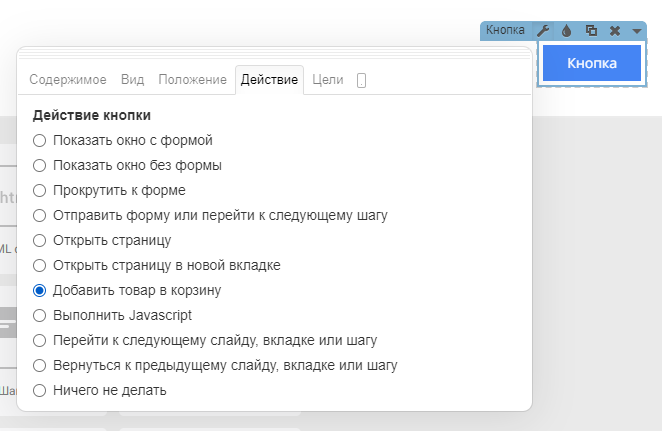662x431 pixels.
Task: Click the blue Кнопка button
Action: click(x=591, y=64)
